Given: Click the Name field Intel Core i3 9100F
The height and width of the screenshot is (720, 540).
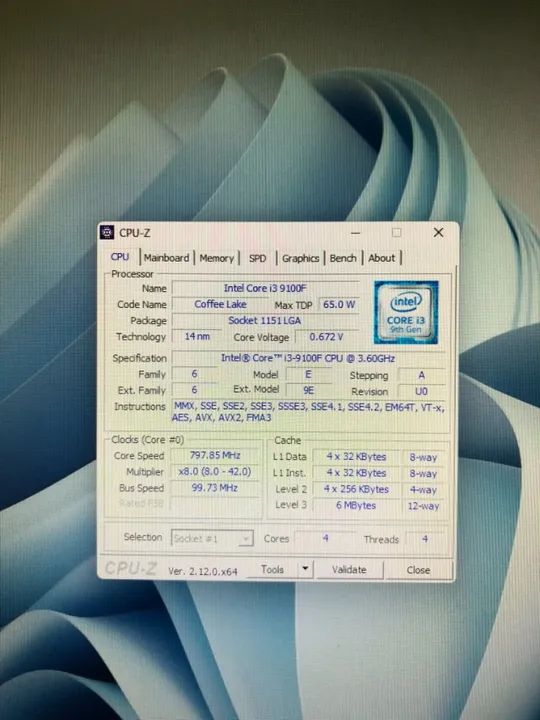Looking at the screenshot, I should [265, 288].
